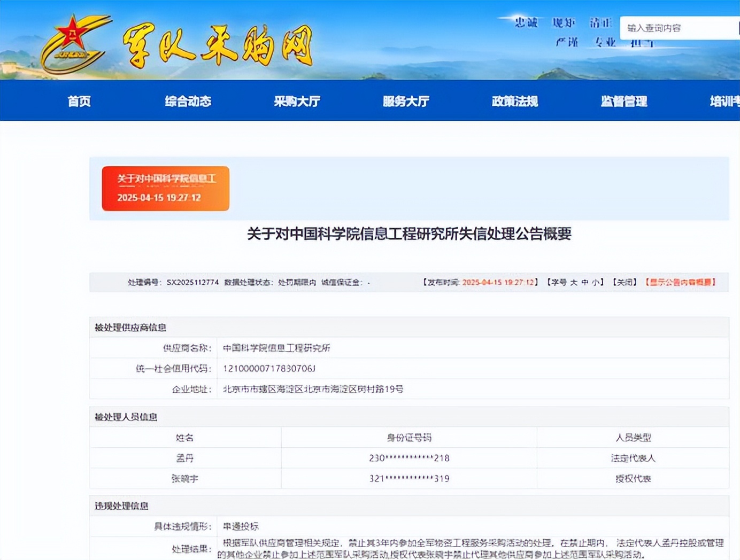Viewport: 740px width, 560px height.
Task: Click the unified social credit code value
Action: pos(269,368)
